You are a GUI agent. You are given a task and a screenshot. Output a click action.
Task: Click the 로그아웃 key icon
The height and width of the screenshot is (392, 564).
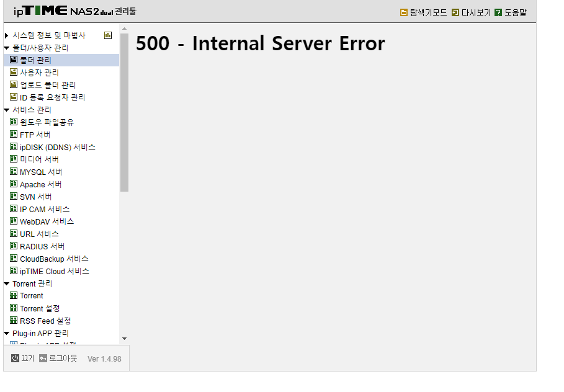coord(43,358)
